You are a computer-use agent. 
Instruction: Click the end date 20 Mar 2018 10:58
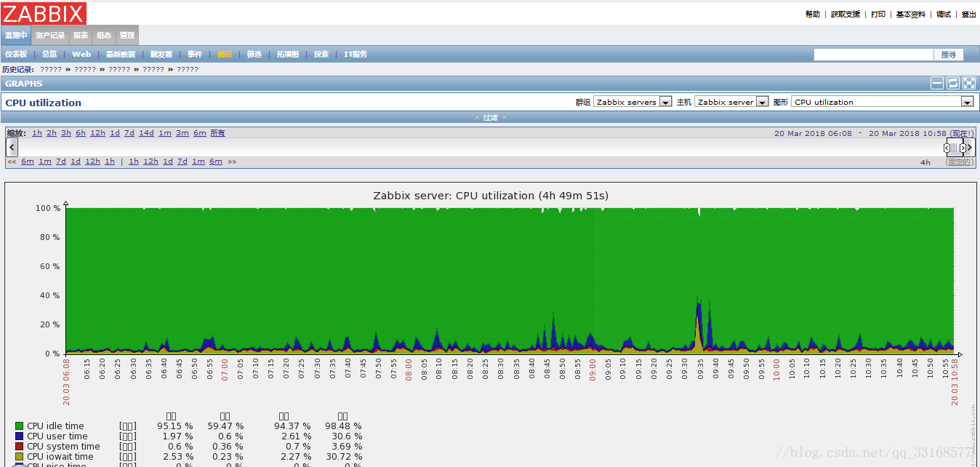907,133
